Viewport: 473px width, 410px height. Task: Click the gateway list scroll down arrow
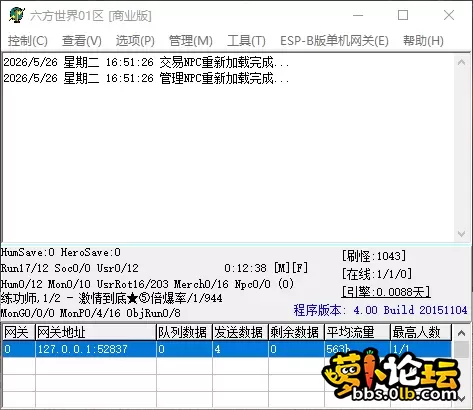coord(461,399)
